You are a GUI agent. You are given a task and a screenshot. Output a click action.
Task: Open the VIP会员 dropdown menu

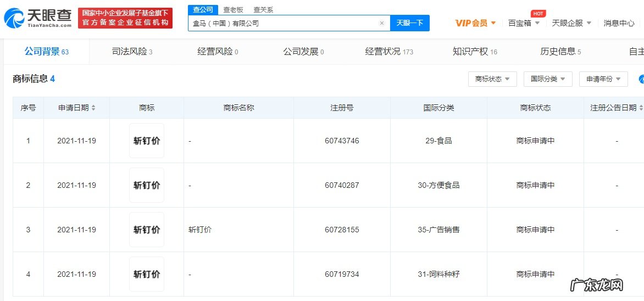[476, 23]
